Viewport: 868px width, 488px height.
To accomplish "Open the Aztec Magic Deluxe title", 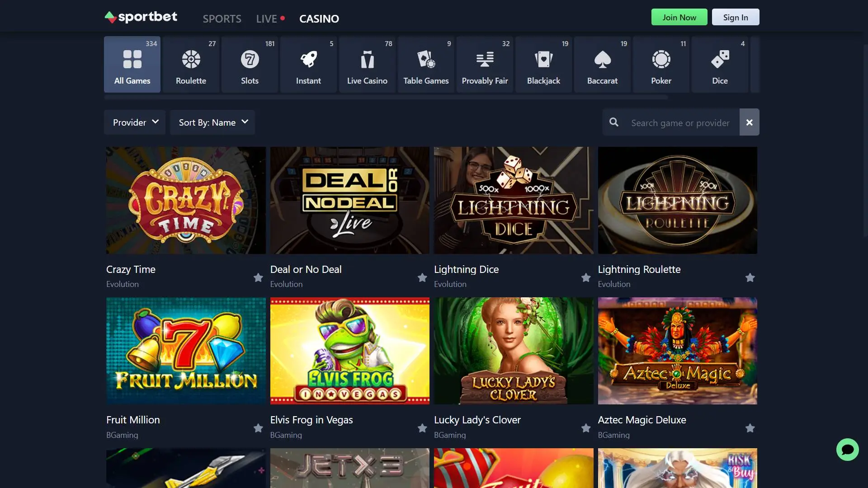I will pyautogui.click(x=642, y=420).
